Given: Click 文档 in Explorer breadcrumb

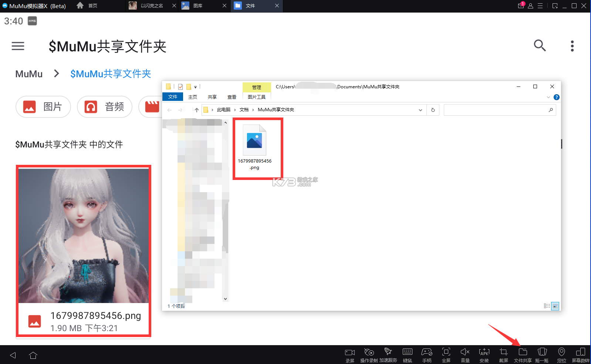Looking at the screenshot, I should [244, 110].
